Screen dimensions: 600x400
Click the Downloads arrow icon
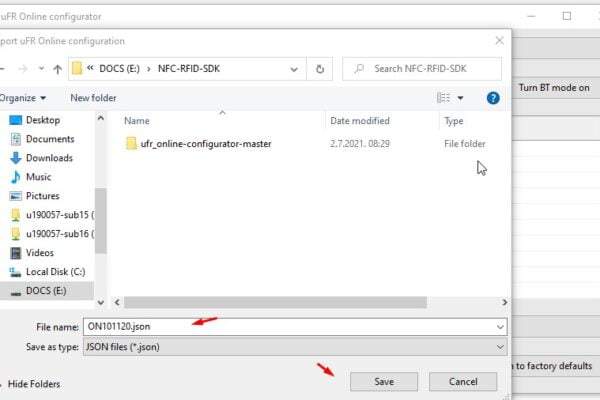point(16,158)
